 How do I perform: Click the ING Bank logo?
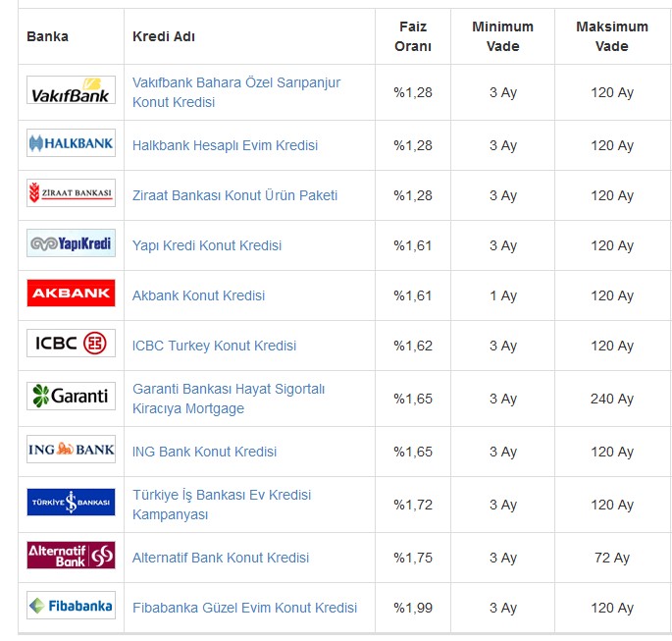pyautogui.click(x=72, y=450)
